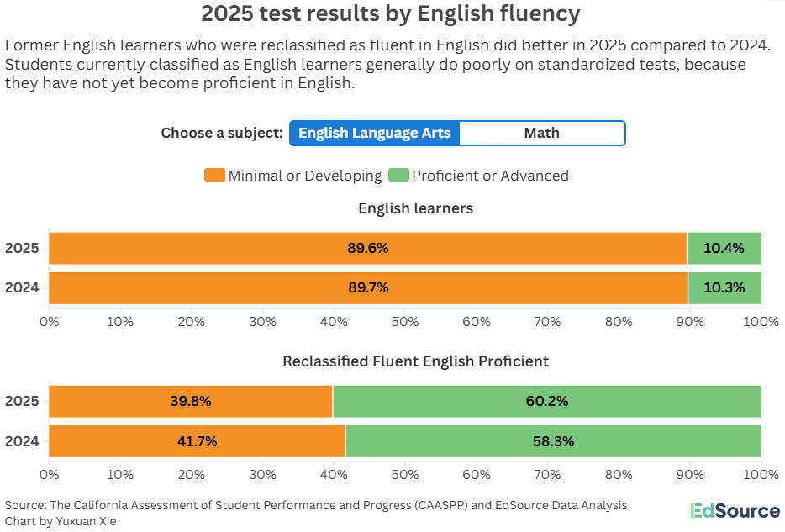The height and width of the screenshot is (532, 785).
Task: Click the 89.6% English learners 2025 bar
Action: click(367, 249)
